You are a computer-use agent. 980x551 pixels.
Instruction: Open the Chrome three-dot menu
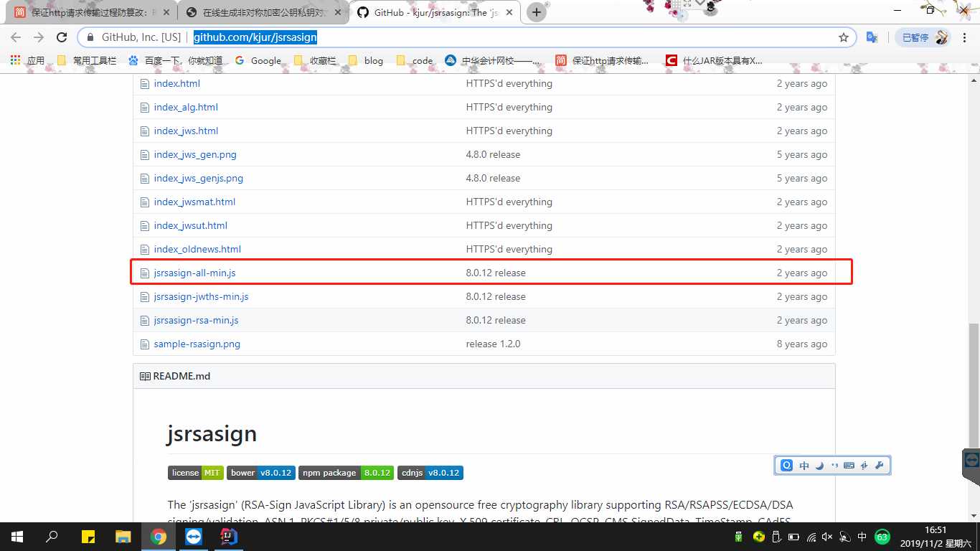[966, 37]
